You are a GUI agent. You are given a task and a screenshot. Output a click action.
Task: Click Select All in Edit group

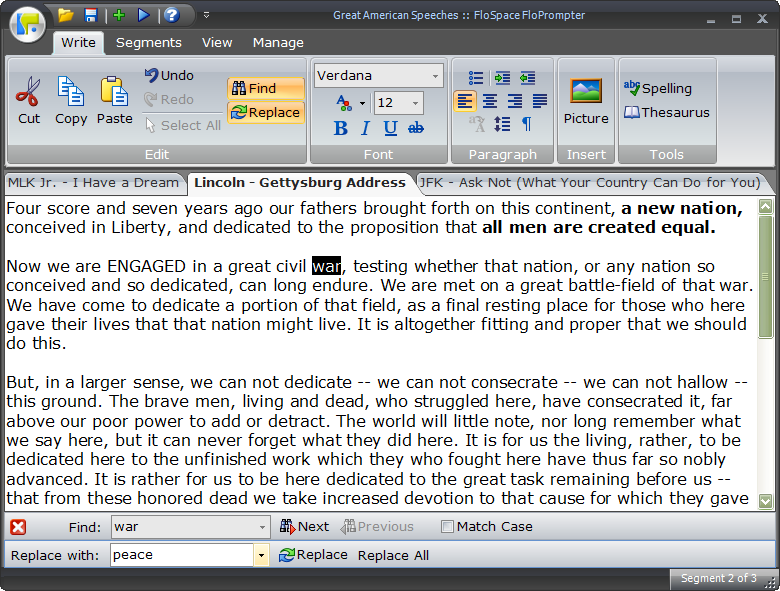tap(183, 125)
